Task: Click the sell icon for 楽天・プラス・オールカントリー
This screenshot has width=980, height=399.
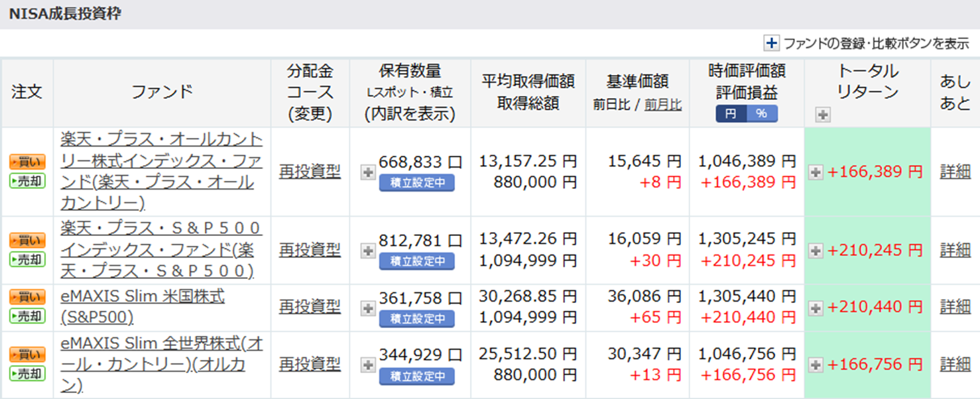Action: 27,181
